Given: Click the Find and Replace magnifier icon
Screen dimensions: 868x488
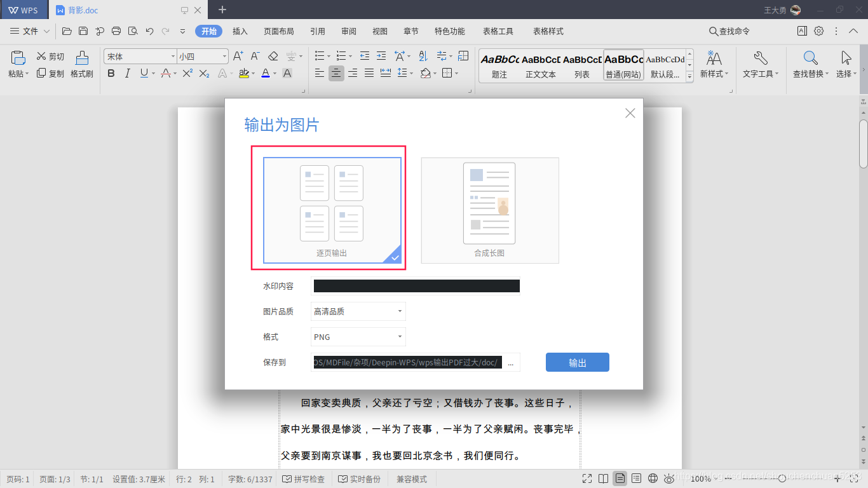Looking at the screenshot, I should (810, 58).
